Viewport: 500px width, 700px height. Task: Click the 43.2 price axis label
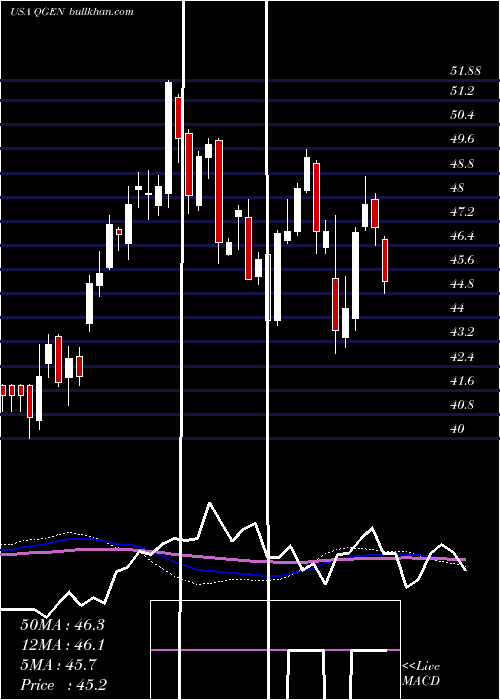(462, 333)
